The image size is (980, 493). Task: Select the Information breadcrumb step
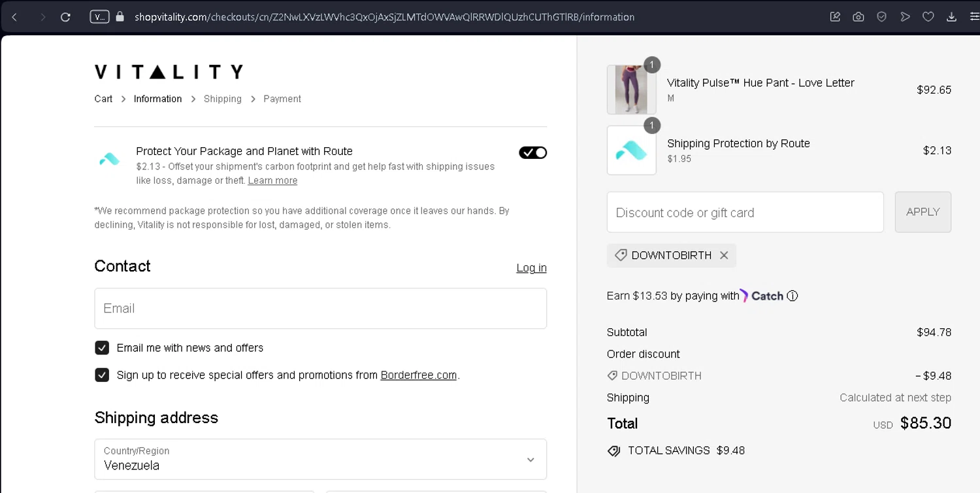tap(157, 99)
